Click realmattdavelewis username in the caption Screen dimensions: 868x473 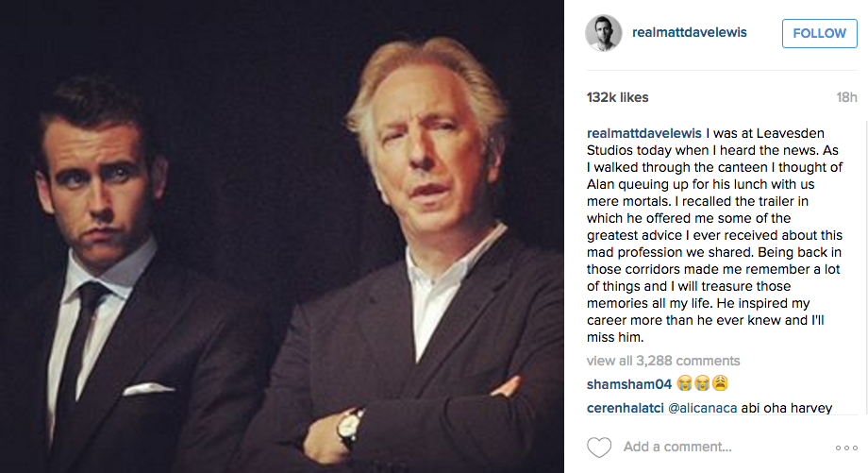647,133
